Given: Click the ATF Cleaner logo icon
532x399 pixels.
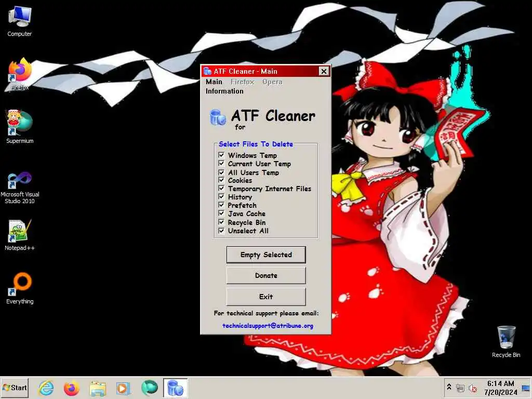Looking at the screenshot, I should coord(218,117).
